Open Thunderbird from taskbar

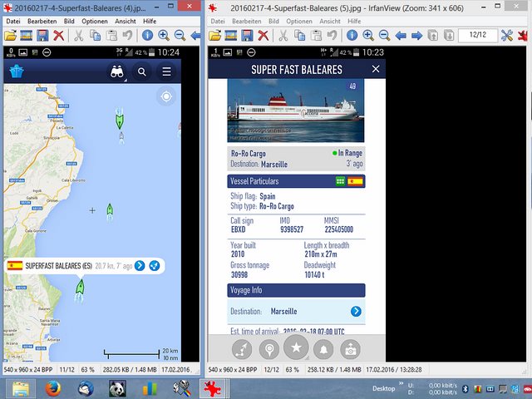tap(85, 389)
